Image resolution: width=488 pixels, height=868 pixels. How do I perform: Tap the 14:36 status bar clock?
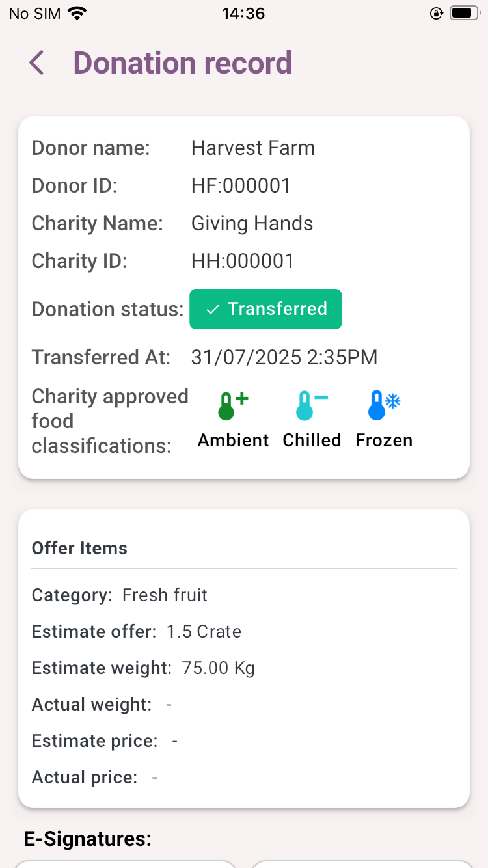coord(243,14)
